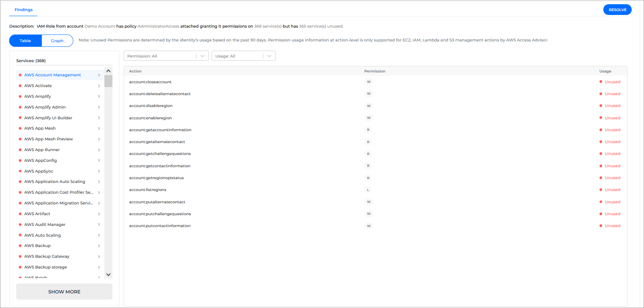
Task: Click the R badge for account:getalternatecontact
Action: 368,142
